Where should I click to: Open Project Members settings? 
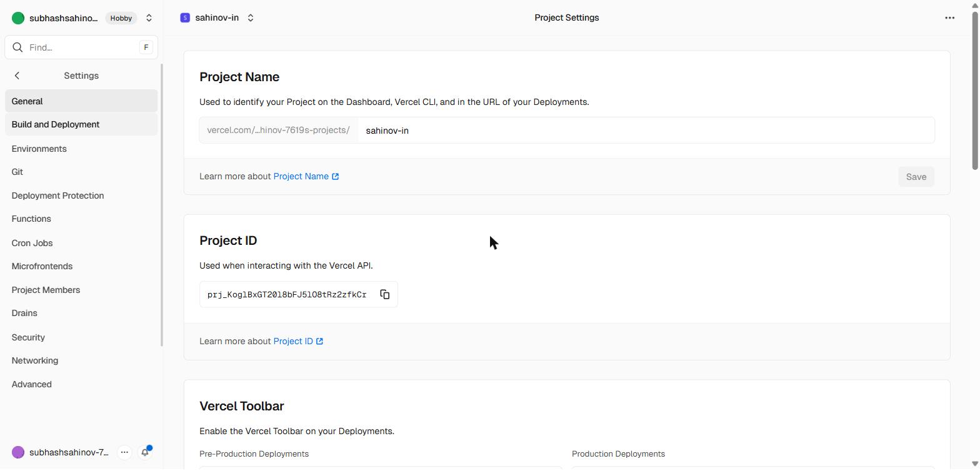point(81,290)
